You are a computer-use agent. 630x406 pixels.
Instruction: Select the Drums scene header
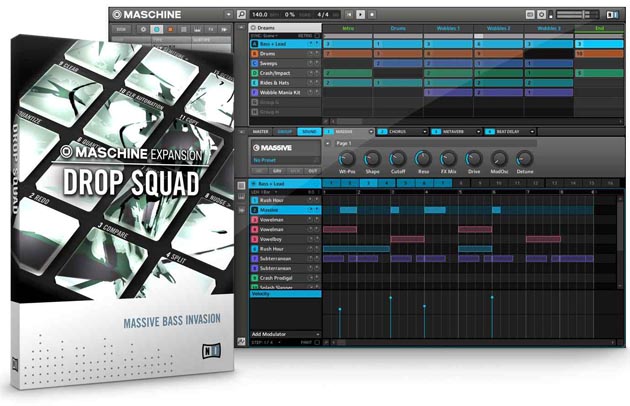click(x=398, y=28)
